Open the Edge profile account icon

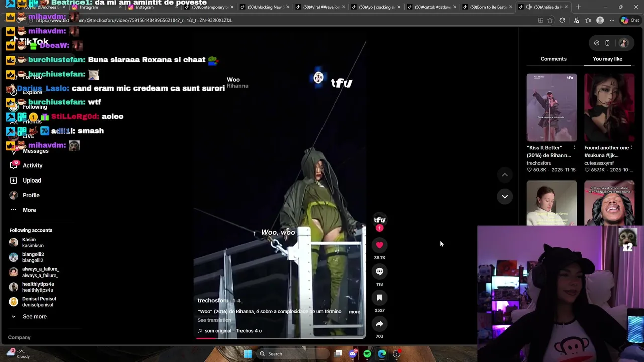pos(600,20)
